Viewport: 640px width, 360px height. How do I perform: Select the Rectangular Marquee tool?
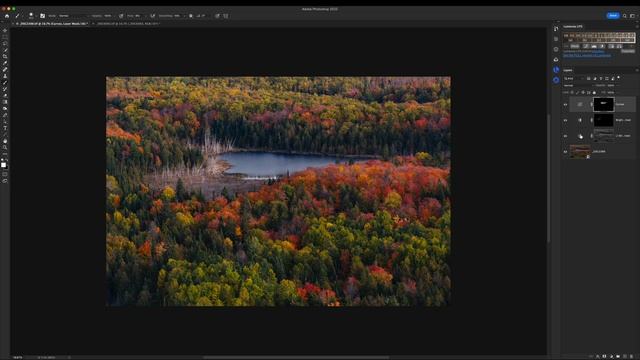(5, 37)
